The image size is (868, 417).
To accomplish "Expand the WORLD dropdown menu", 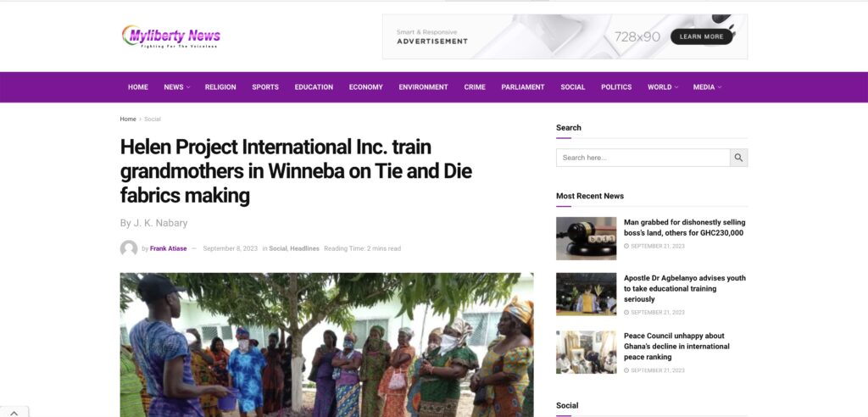I will click(x=662, y=87).
